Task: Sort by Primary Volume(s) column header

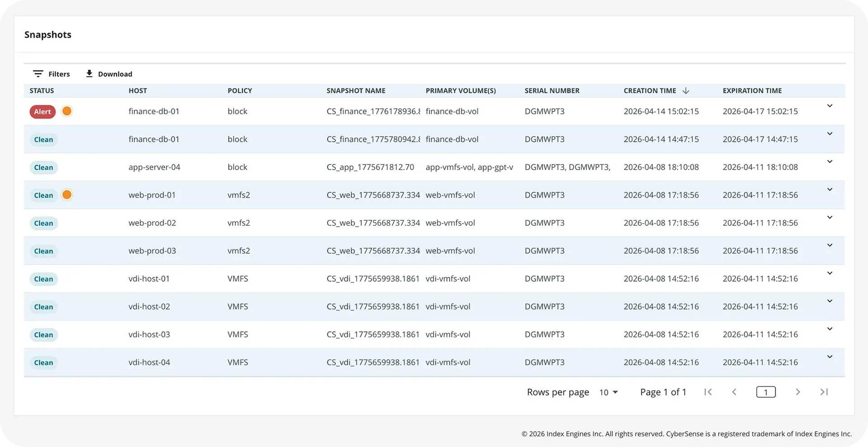Action: point(461,90)
